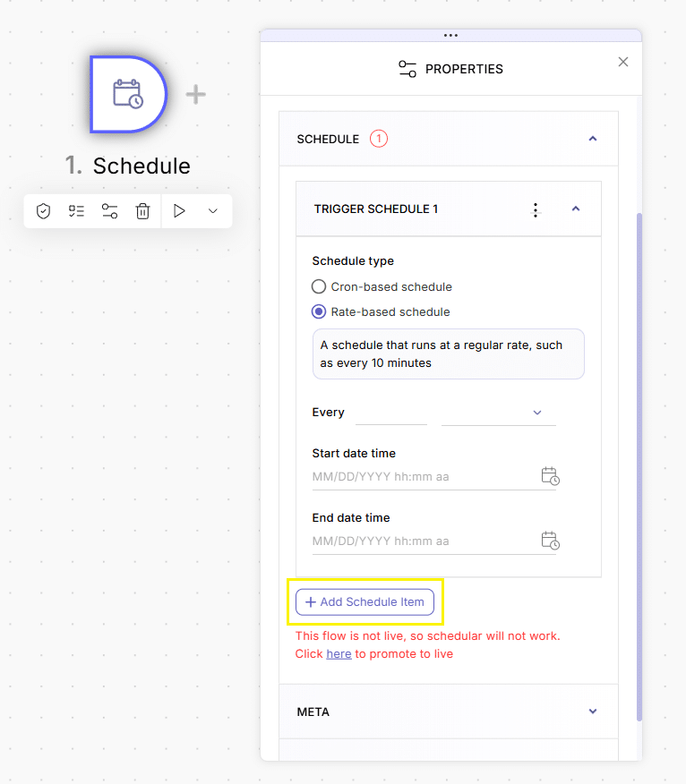Screen dimensions: 686x784
Task: Click the rate schedule description text
Action: (x=442, y=354)
